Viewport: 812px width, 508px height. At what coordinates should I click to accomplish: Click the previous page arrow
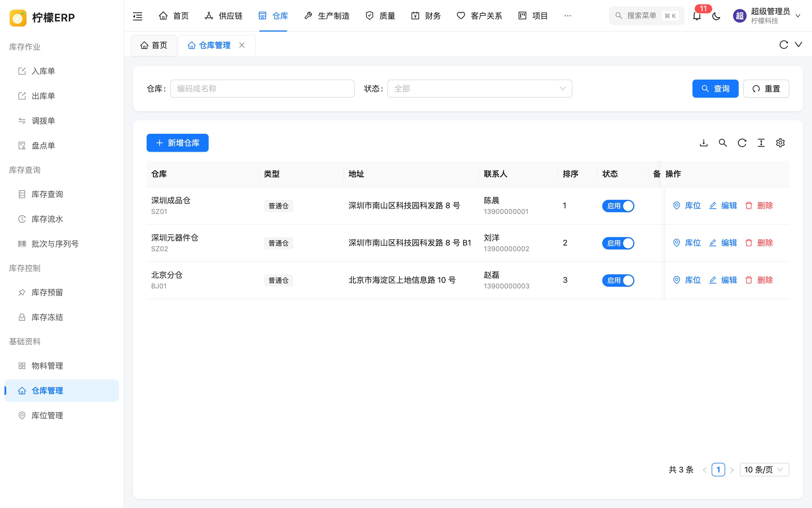(x=705, y=470)
